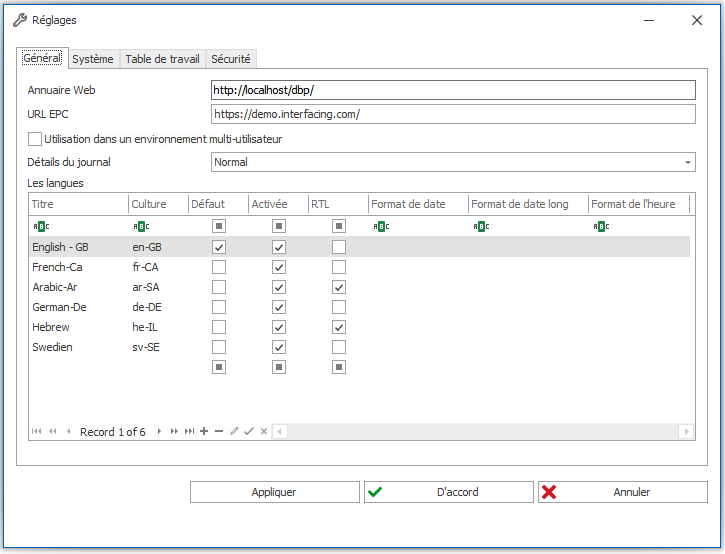This screenshot has height=554, width=725.
Task: Uncheck Activée for Swedien row
Action: tap(279, 347)
